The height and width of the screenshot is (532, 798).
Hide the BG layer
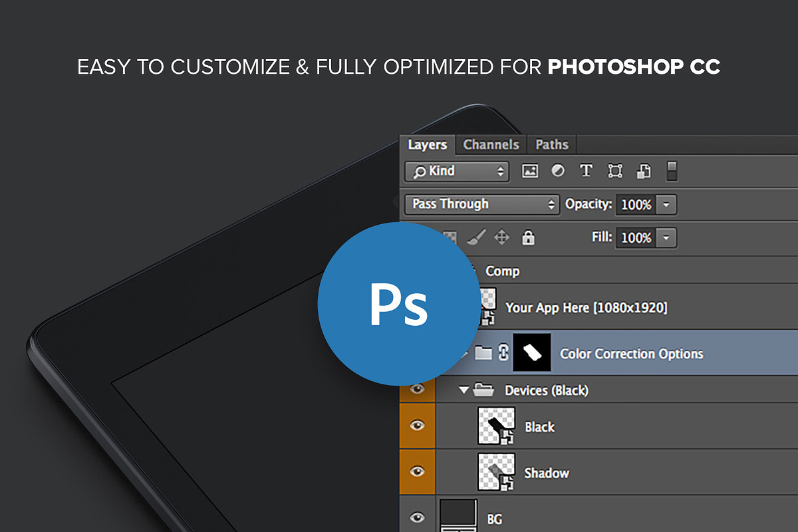click(x=417, y=517)
